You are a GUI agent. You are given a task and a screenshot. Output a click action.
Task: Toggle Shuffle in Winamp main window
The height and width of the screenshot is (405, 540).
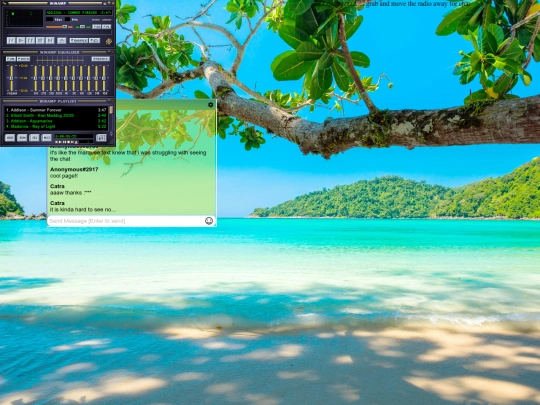(x=79, y=41)
